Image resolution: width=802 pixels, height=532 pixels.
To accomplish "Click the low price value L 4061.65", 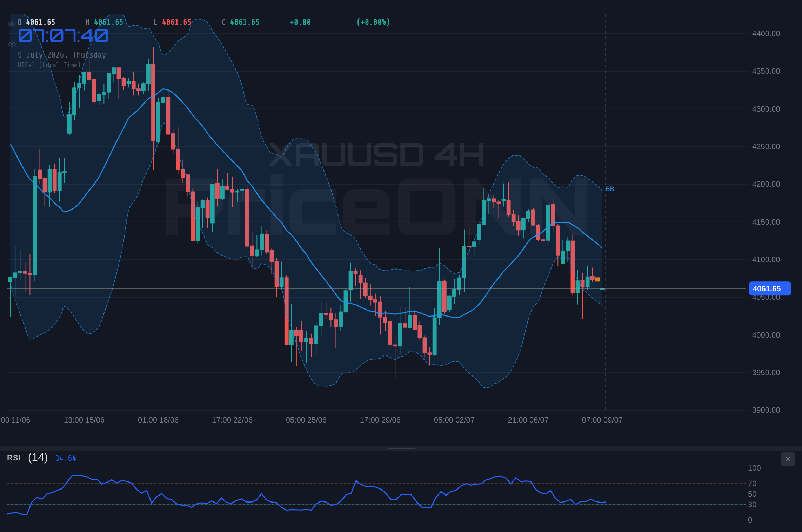I will click(x=173, y=22).
